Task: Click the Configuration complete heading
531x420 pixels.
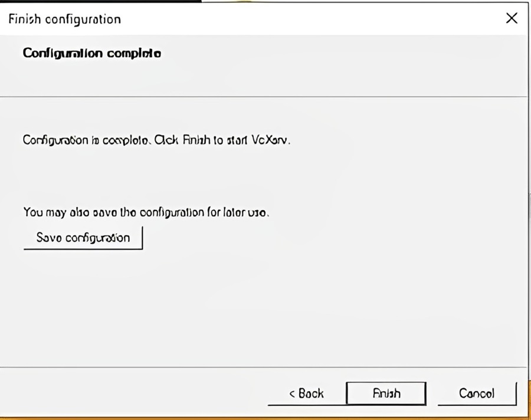Action: 92,53
